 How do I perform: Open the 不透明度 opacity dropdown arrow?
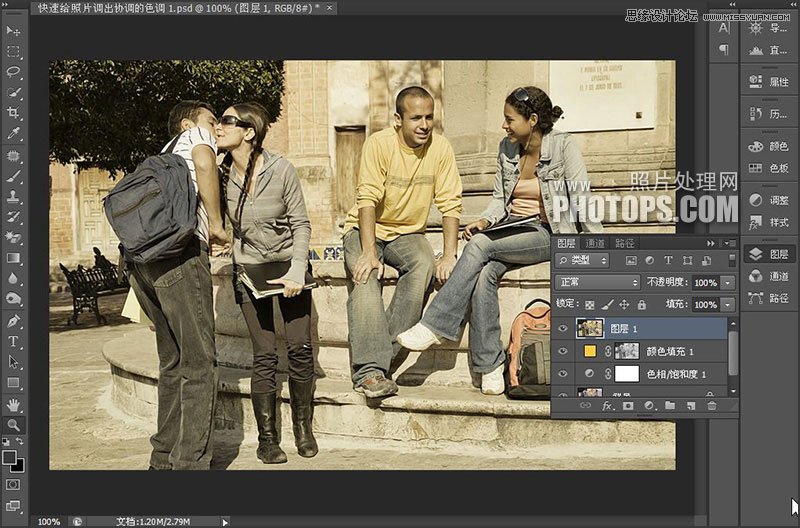(727, 283)
